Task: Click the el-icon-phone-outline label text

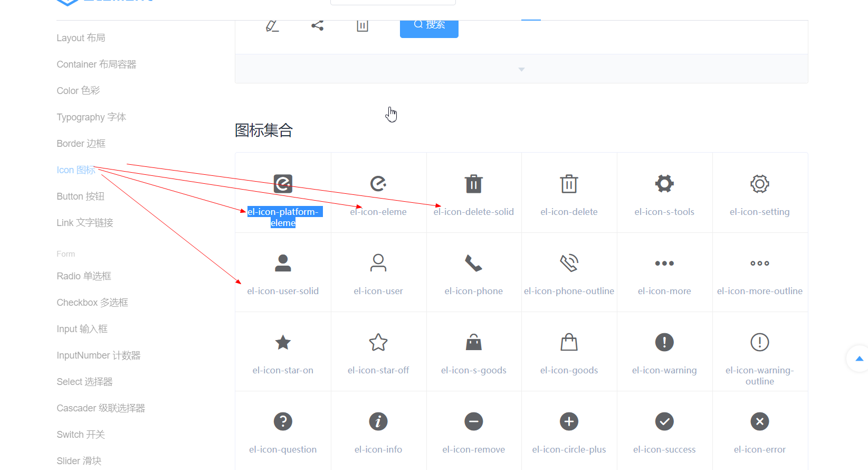Action: point(569,291)
